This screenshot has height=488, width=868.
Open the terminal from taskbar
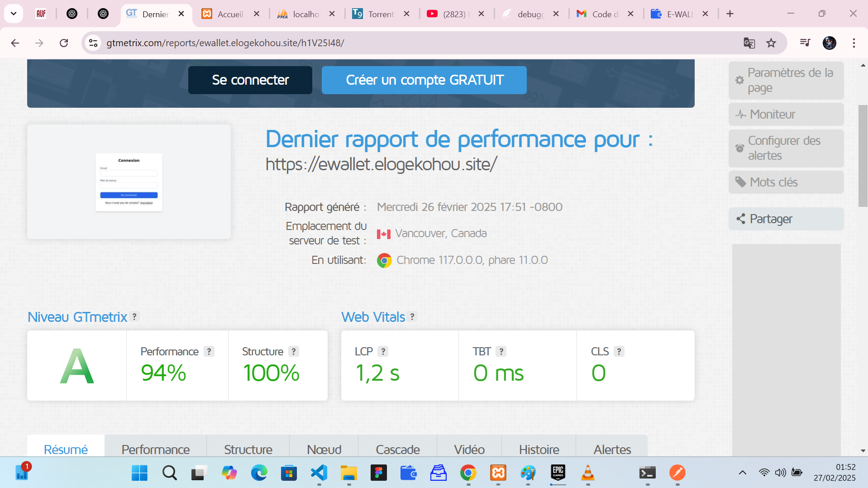coord(648,473)
